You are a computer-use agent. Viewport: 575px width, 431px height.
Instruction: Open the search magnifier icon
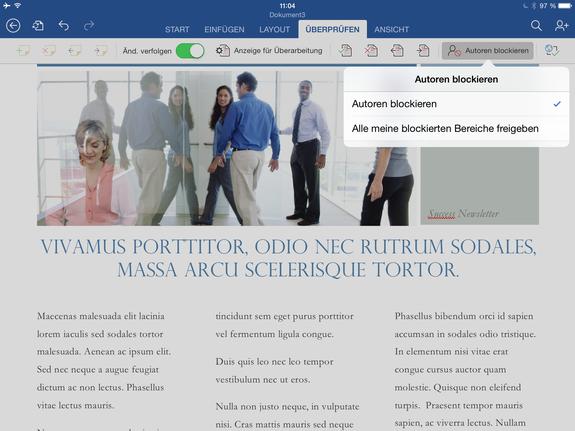point(536,25)
